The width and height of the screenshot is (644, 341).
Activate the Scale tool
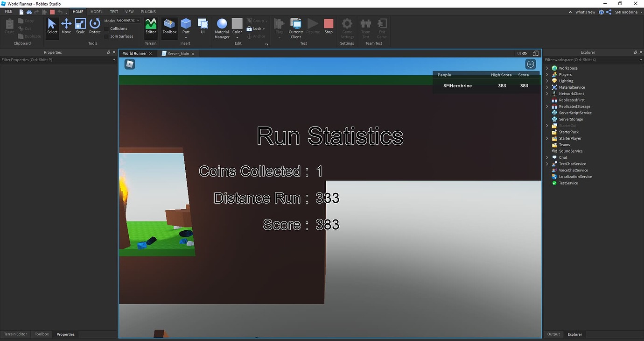point(80,27)
